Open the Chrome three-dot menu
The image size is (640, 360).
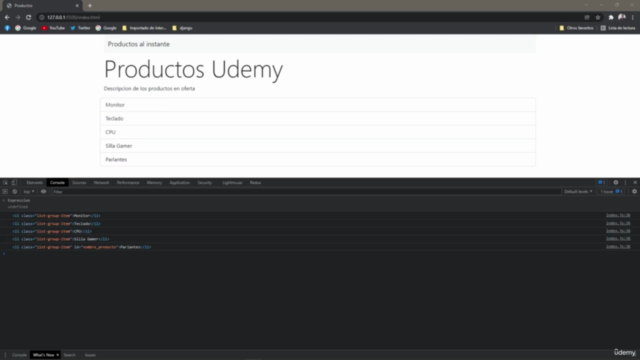click(x=633, y=17)
